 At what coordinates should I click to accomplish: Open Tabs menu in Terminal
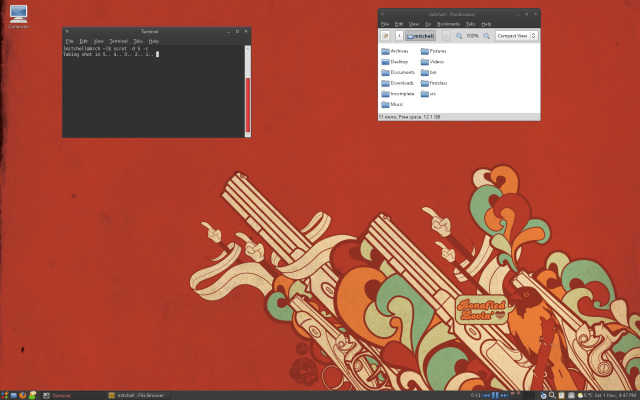(x=138, y=41)
